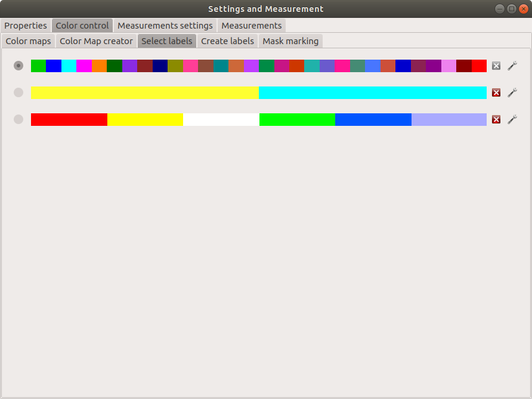Click the orange swatch in top label bar
The height and width of the screenshot is (399, 532).
(x=100, y=66)
